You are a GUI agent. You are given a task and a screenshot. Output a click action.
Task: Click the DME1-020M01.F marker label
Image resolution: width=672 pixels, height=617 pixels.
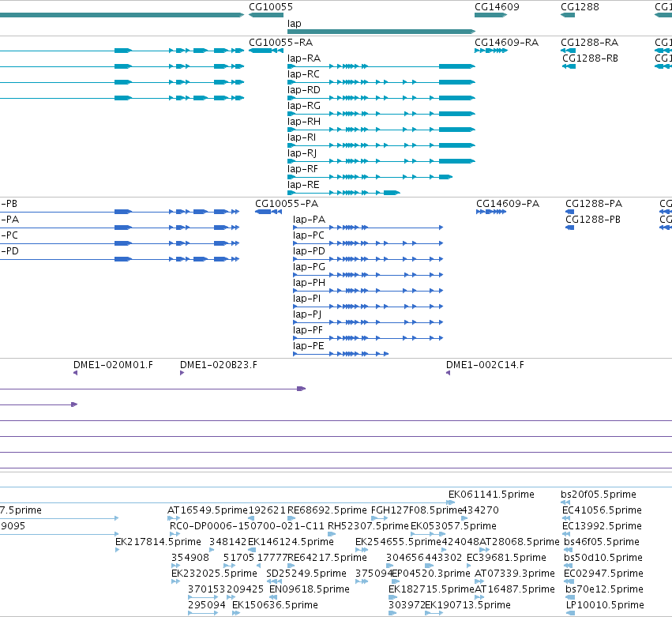(x=113, y=365)
